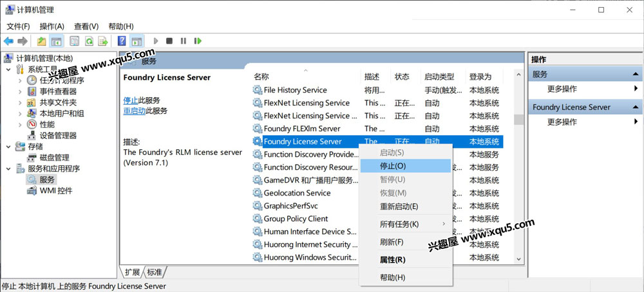Switch to the 标准 tab
This screenshot has height=292, width=644.
click(x=155, y=272)
